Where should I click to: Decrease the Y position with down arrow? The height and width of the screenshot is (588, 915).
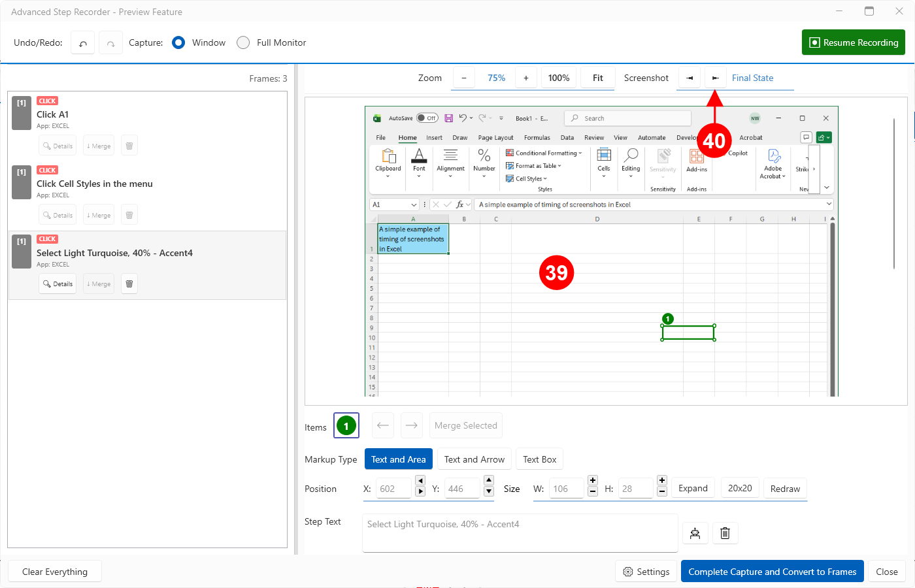(x=489, y=492)
